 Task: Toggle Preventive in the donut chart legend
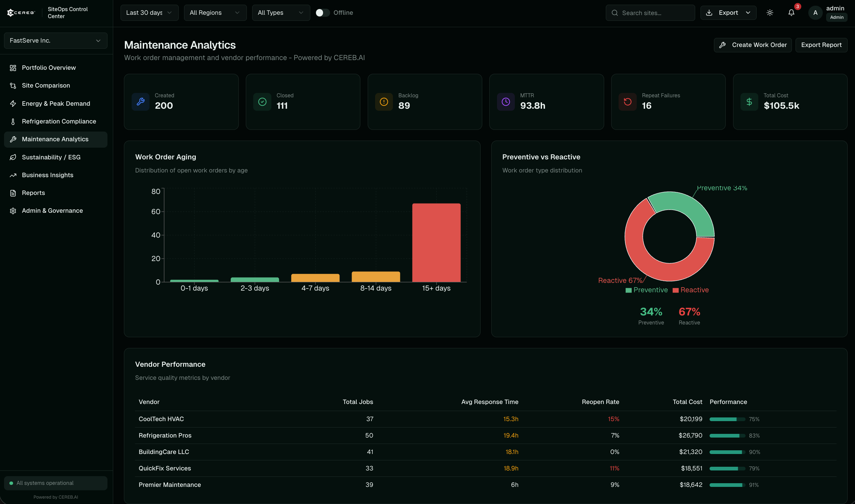click(646, 290)
